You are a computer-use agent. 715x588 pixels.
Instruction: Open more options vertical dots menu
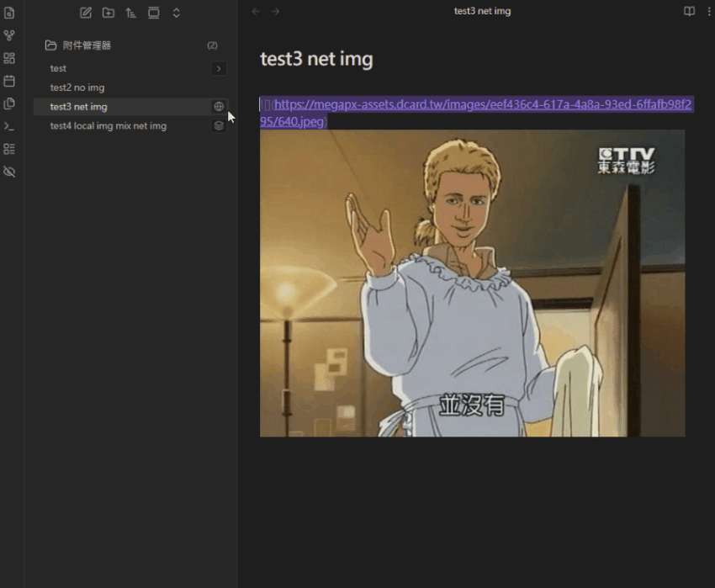[x=708, y=12]
